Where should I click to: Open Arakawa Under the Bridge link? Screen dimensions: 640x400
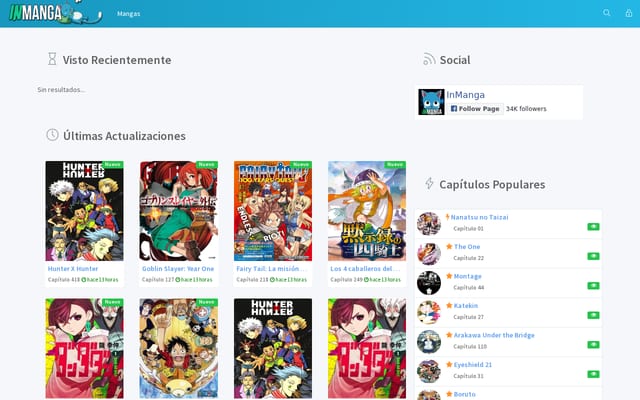click(494, 335)
